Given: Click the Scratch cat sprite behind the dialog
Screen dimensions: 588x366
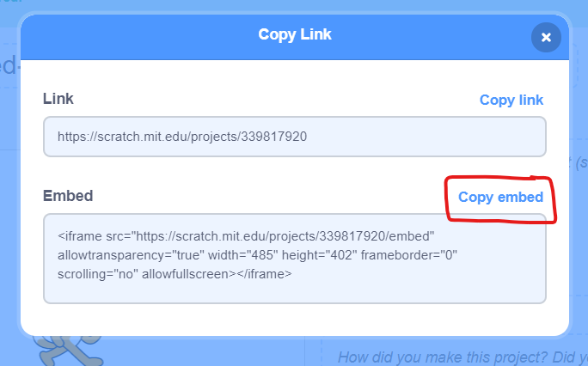Looking at the screenshot, I should [x=68, y=351].
